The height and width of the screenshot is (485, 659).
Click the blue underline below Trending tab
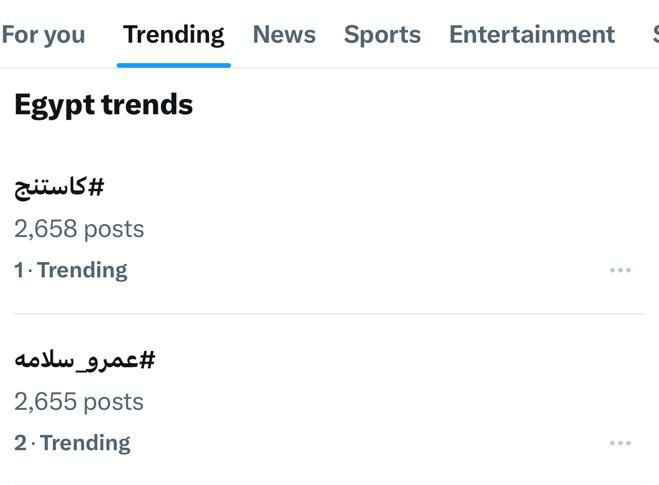pos(173,65)
